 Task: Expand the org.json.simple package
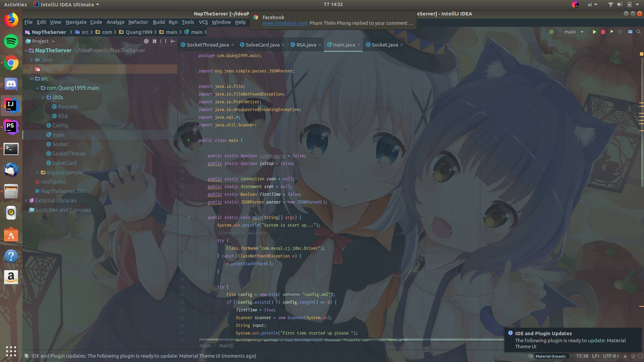click(x=37, y=172)
